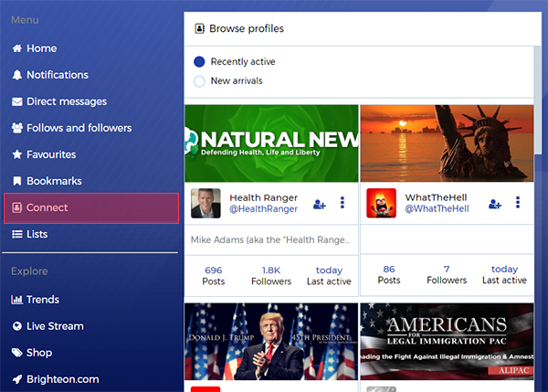Viewport: 548px width, 392px height.
Task: View Health Ranger's 1.8K Followers
Action: click(x=271, y=275)
